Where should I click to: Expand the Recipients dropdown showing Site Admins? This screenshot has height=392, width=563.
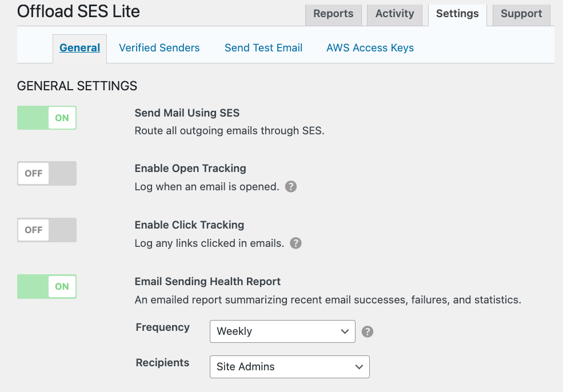(289, 367)
